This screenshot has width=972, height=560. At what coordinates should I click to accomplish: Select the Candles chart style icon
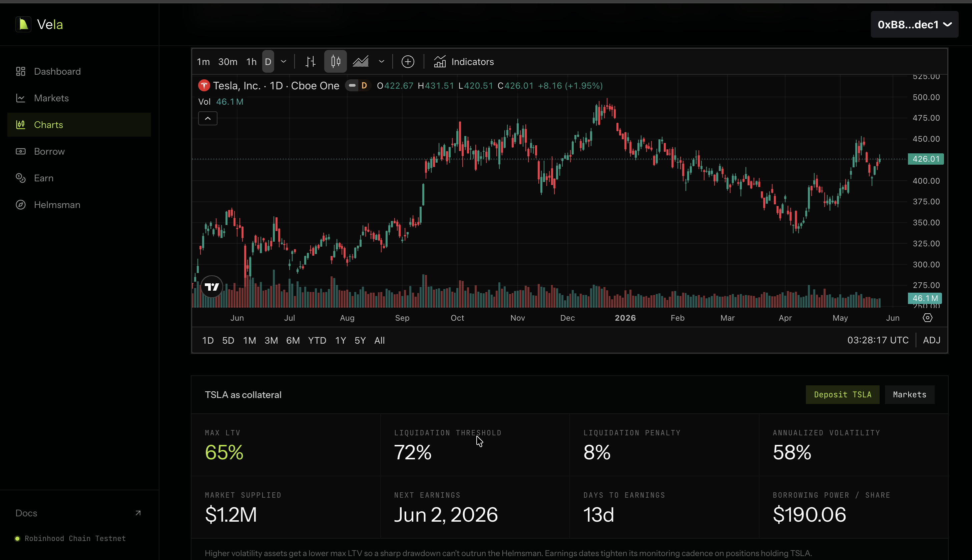point(336,62)
